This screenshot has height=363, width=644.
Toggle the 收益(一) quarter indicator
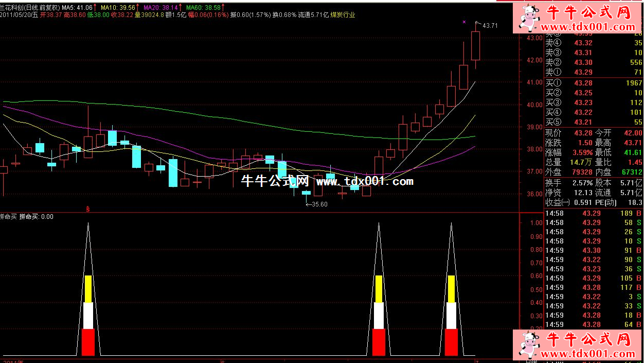[558, 202]
